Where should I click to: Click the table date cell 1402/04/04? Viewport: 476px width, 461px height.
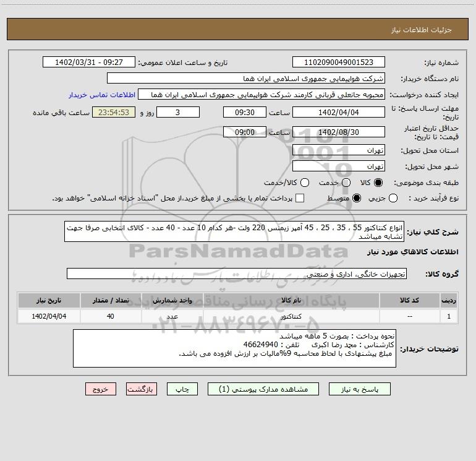(x=49, y=316)
